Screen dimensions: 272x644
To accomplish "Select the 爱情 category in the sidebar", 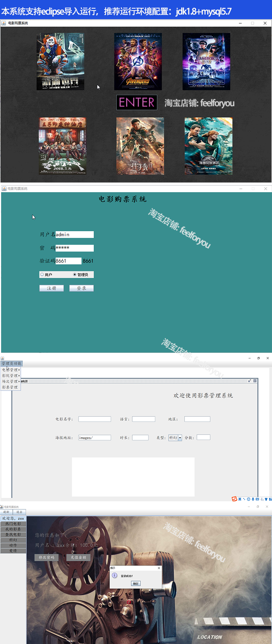I will (13, 551).
